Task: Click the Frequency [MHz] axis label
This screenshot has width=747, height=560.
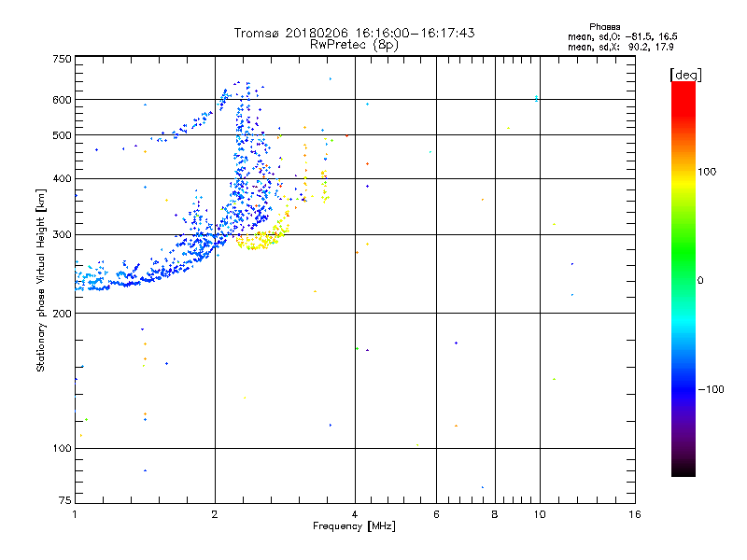Action: tap(353, 526)
